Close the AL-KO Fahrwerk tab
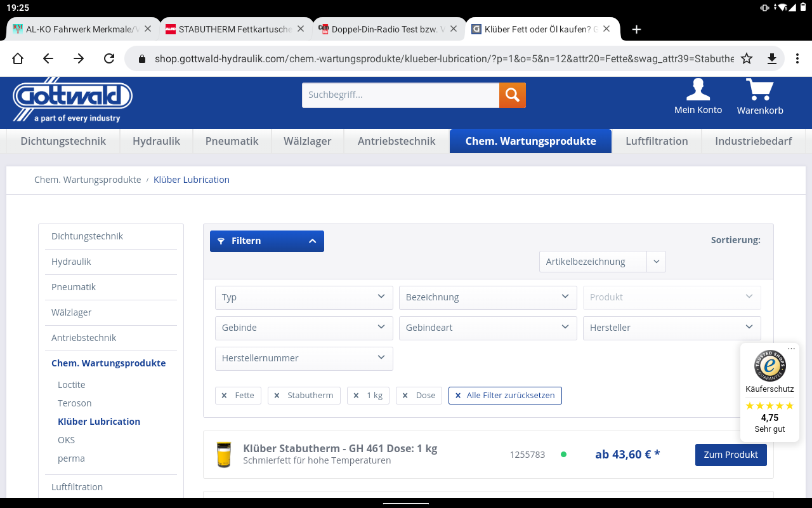Viewport: 812px width, 508px height. [x=148, y=29]
